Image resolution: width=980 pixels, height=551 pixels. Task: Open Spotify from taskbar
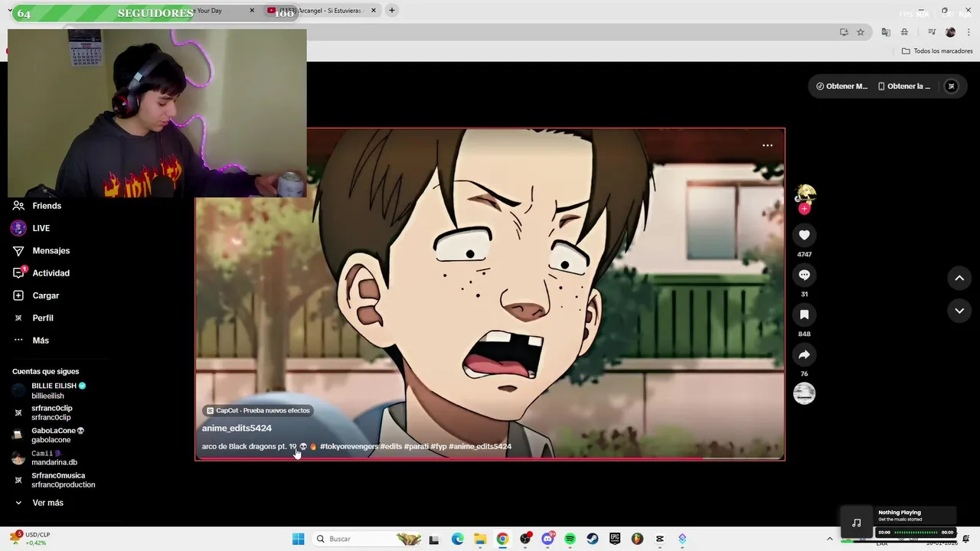[570, 539]
